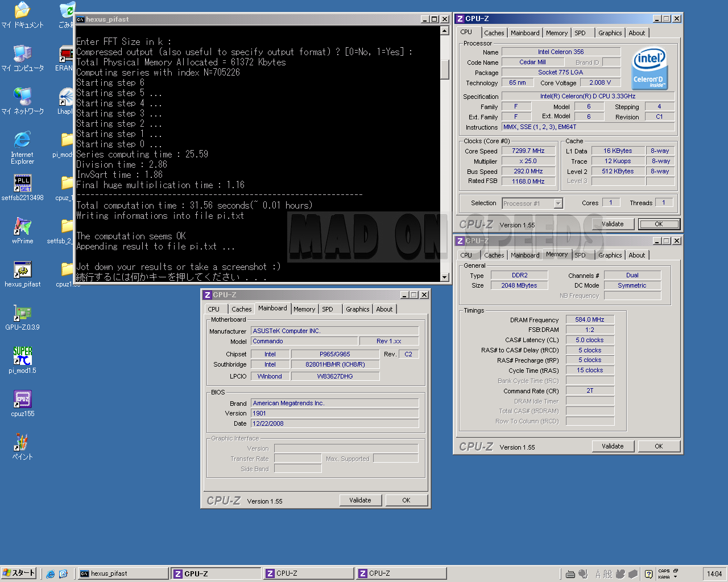Click OK in the Mainboard tab window
Image resolution: width=728 pixels, height=582 pixels.
406,500
